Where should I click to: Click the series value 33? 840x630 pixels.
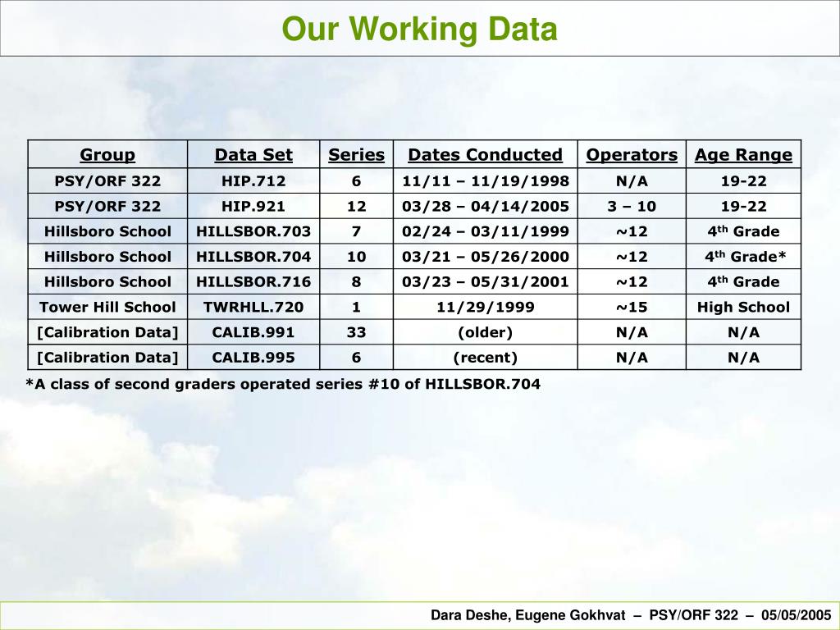(356, 332)
